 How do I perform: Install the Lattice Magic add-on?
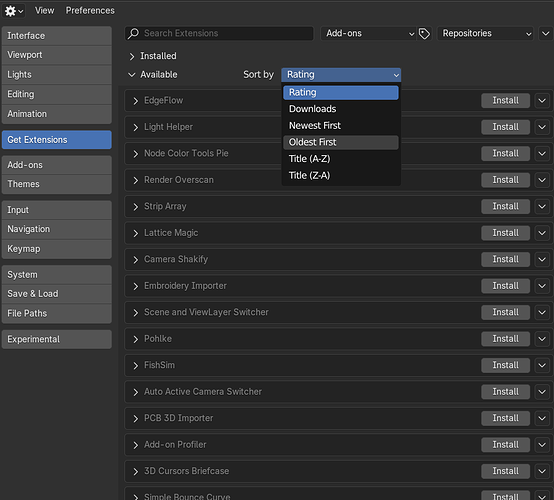coord(505,233)
